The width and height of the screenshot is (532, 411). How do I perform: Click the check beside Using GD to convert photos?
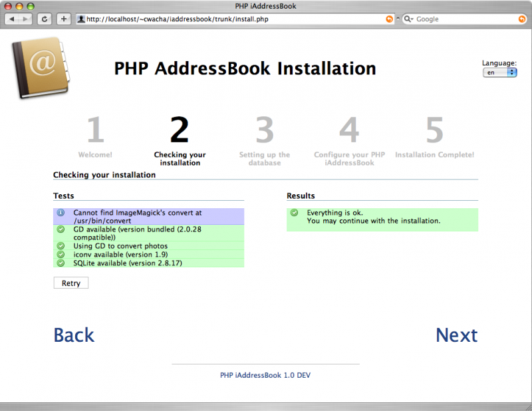pyautogui.click(x=61, y=245)
